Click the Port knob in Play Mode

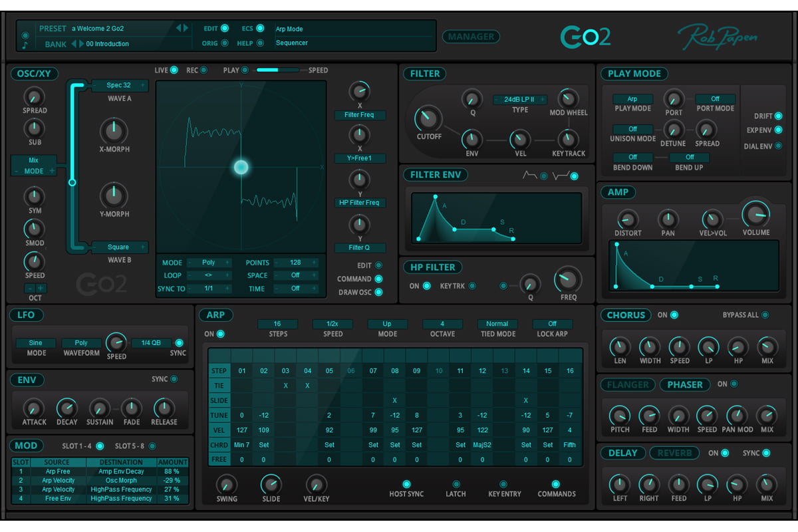674,98
